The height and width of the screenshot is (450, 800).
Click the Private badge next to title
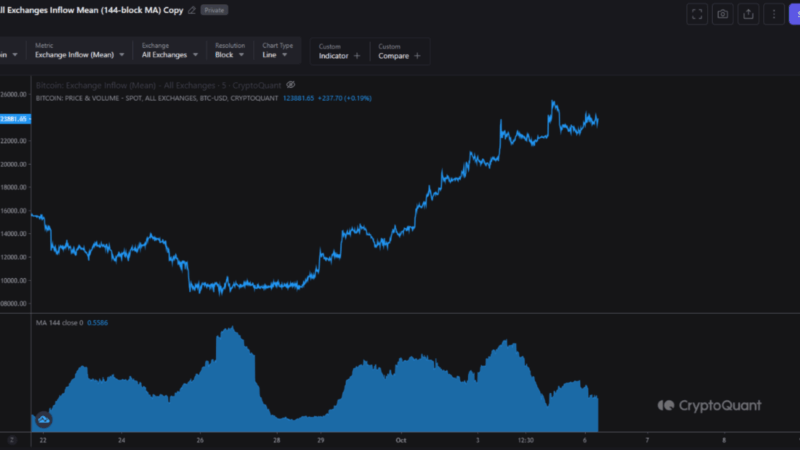coord(213,10)
